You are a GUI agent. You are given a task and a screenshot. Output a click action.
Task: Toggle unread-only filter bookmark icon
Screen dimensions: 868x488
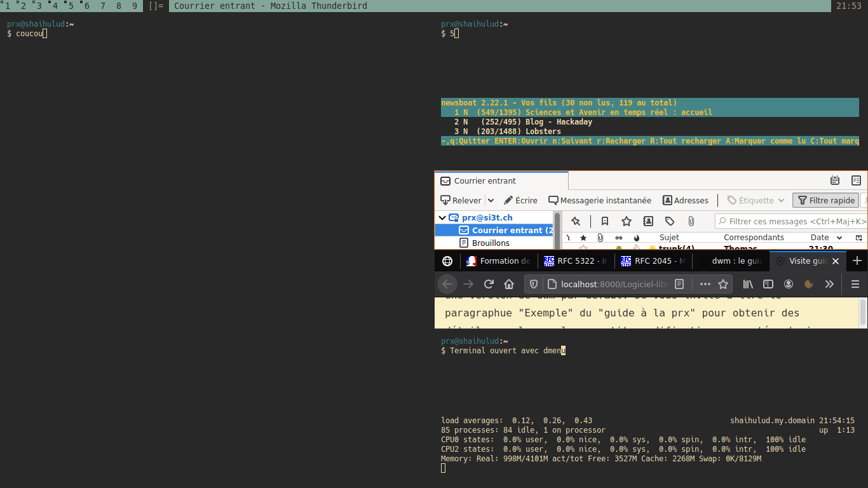(605, 221)
